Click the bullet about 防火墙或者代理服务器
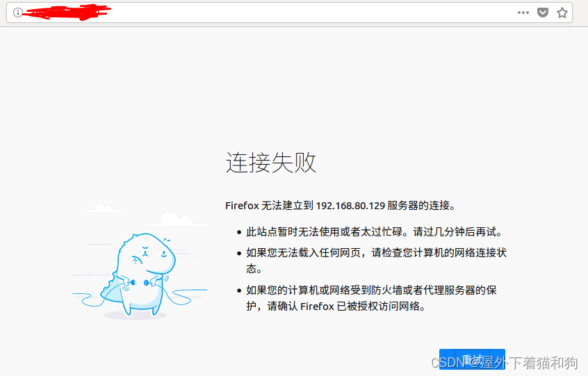 [x=371, y=298]
